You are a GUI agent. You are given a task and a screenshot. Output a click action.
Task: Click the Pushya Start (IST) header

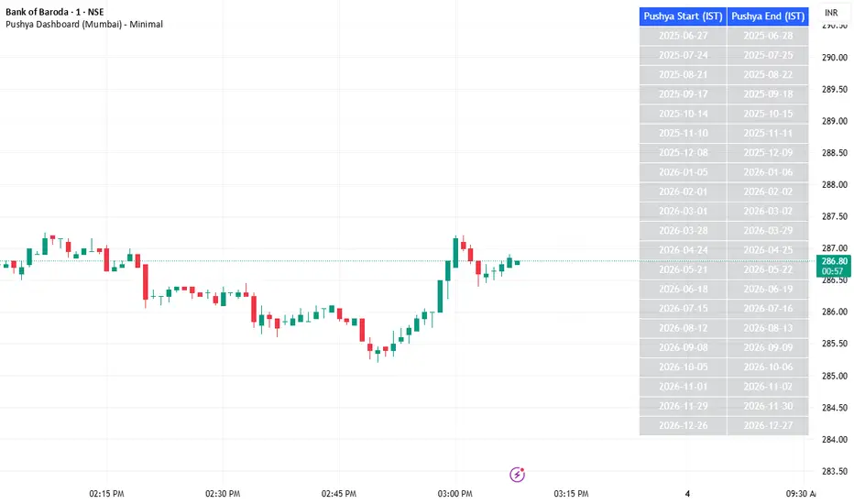click(684, 16)
